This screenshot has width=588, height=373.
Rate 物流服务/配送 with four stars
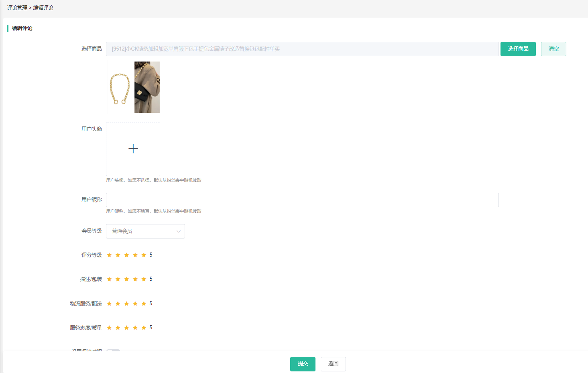pyautogui.click(x=135, y=304)
